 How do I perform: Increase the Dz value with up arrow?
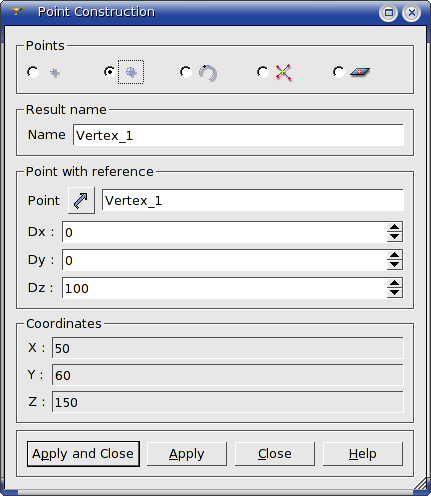point(395,283)
